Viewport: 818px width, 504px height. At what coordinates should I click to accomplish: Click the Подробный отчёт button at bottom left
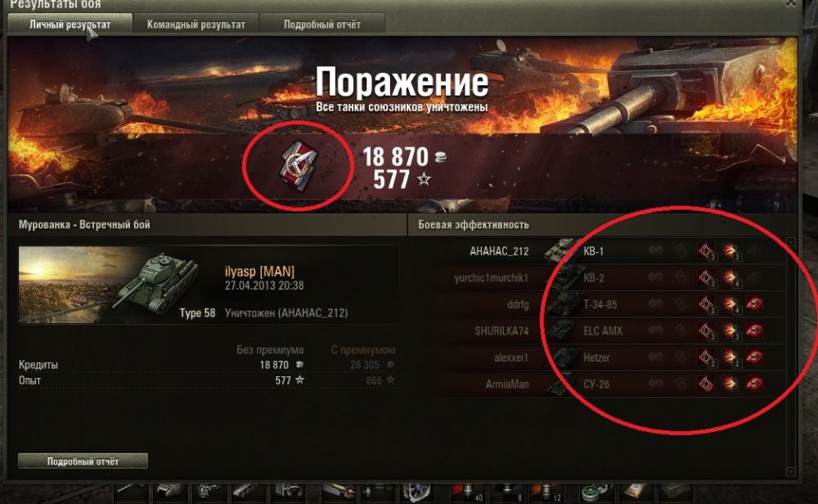tap(83, 461)
